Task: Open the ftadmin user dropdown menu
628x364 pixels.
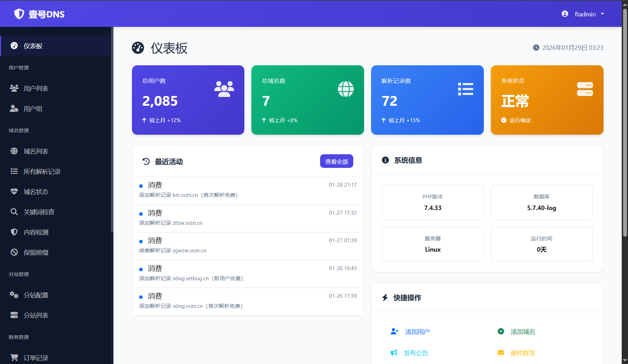Action: (585, 14)
